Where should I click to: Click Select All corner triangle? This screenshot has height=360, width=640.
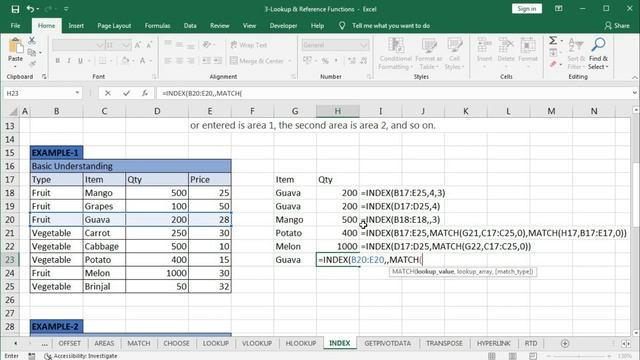(13, 111)
